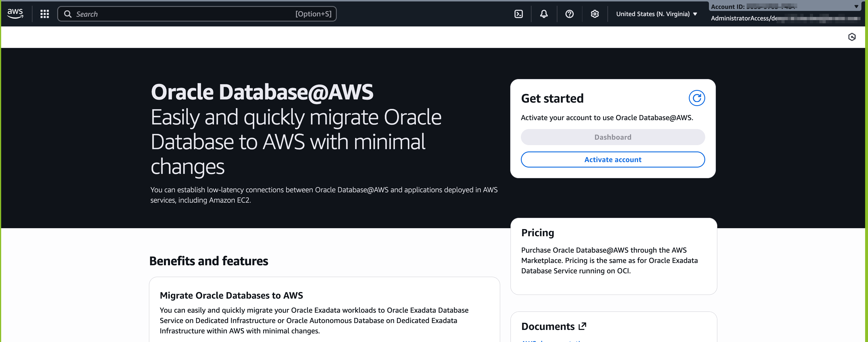Viewport: 868px width, 342px height.
Task: Expand the account menu arrow
Action: [x=856, y=6]
